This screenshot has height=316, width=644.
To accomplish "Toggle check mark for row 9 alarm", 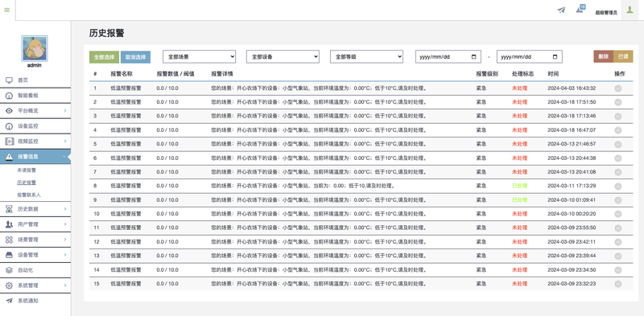I will [x=617, y=200].
